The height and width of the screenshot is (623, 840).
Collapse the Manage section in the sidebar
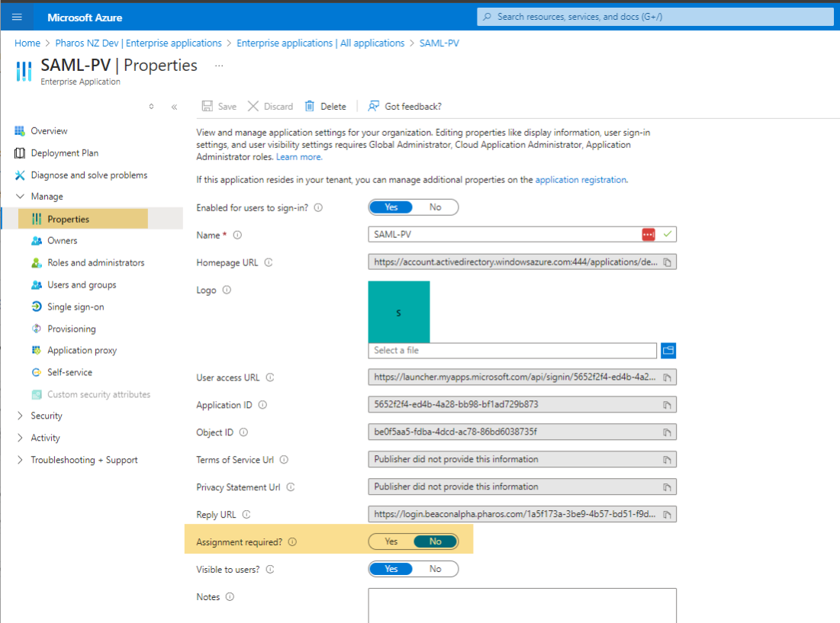[20, 197]
